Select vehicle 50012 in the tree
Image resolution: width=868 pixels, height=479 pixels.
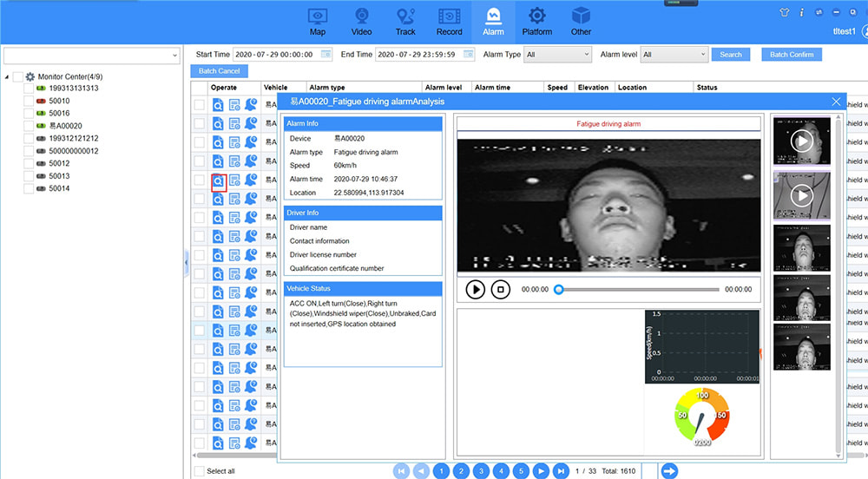[59, 164]
